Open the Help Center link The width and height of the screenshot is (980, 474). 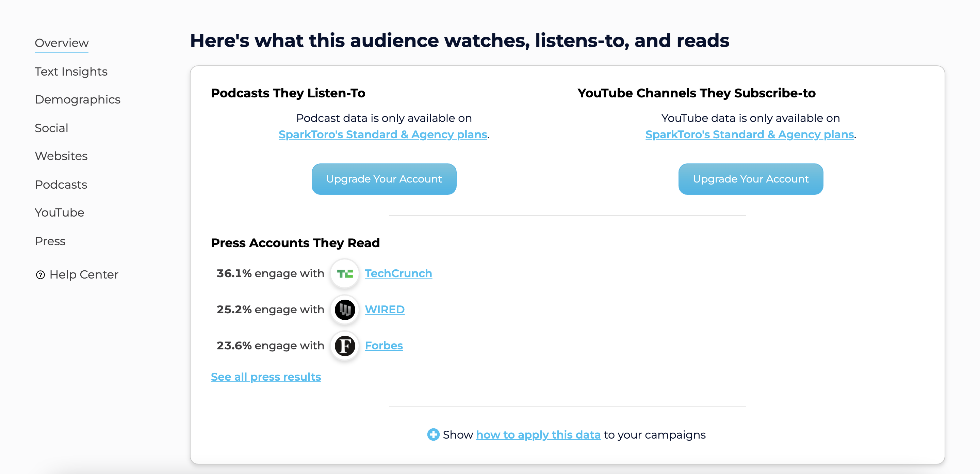84,274
